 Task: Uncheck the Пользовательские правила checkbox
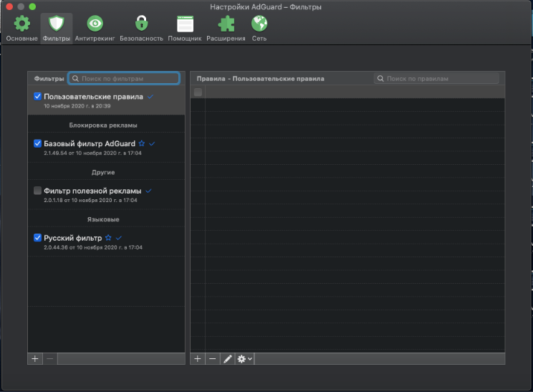38,96
